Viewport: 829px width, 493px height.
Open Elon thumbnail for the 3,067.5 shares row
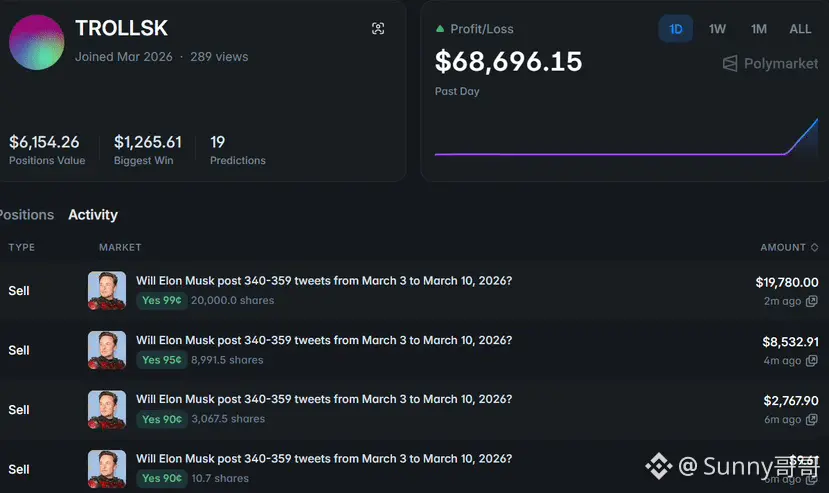(107, 409)
